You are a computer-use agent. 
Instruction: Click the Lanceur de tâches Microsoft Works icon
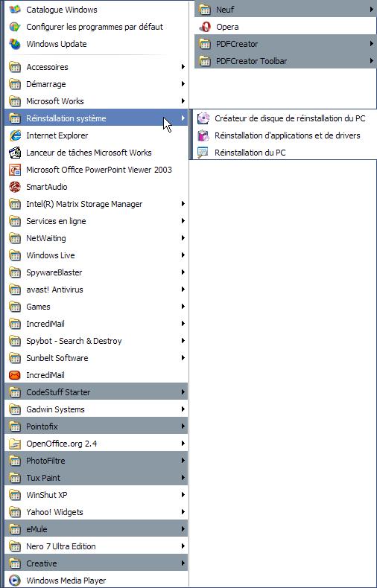15,153
